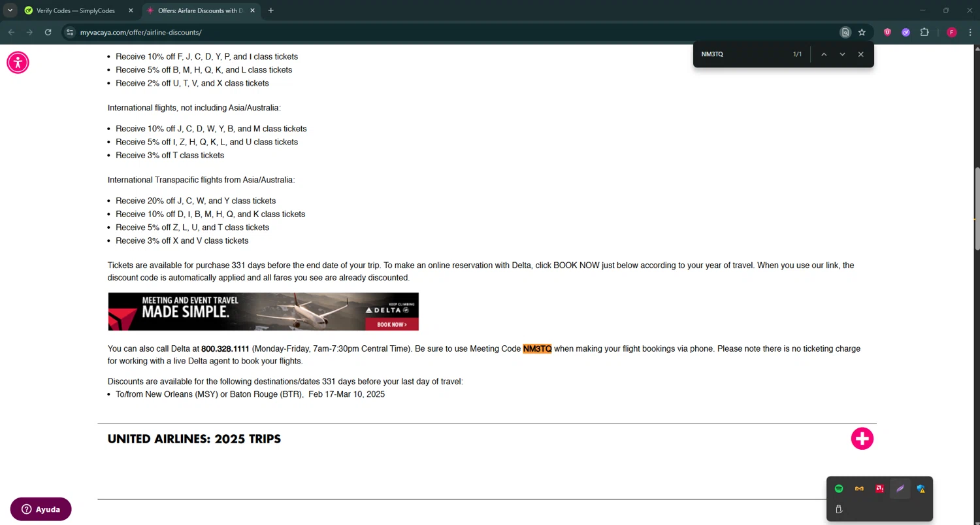
Task: Click 'Receive 3% off X and V class tickets'
Action: [x=182, y=241]
